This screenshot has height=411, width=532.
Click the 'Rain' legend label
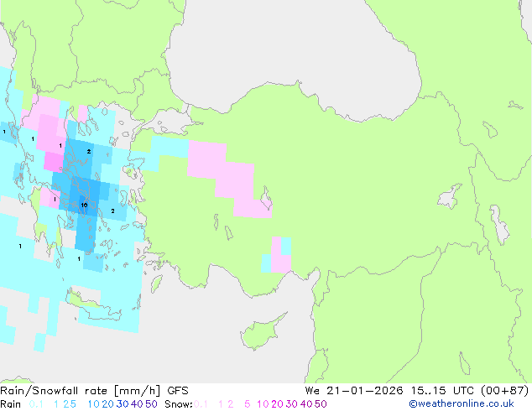11,404
